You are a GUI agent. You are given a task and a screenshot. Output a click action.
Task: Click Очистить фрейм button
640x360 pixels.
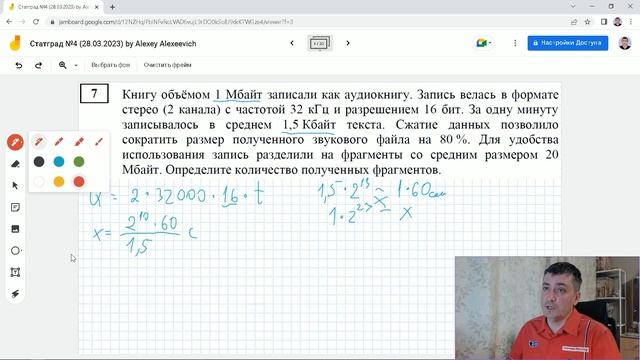point(167,65)
